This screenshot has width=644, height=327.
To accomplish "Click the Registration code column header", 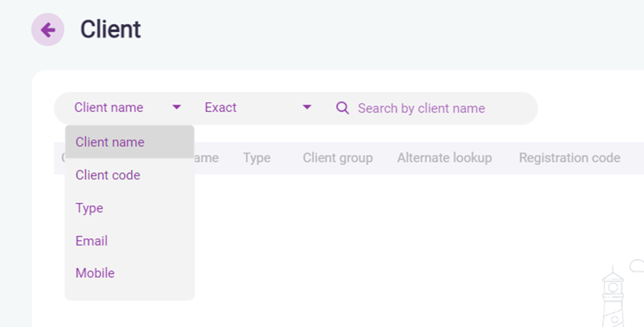I will click(x=569, y=158).
